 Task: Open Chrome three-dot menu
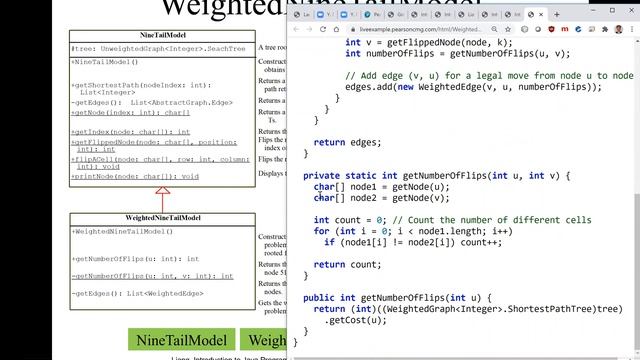(632, 29)
